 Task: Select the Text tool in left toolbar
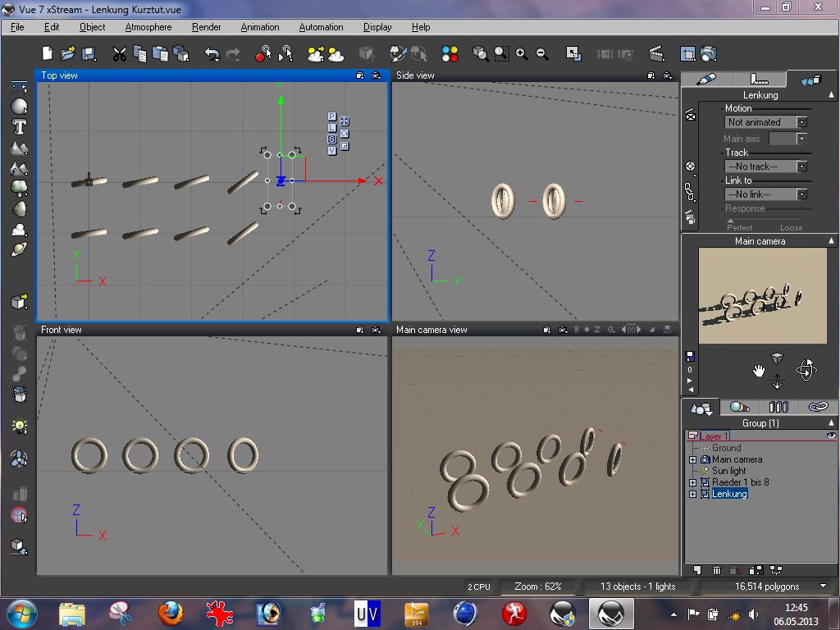(20, 127)
